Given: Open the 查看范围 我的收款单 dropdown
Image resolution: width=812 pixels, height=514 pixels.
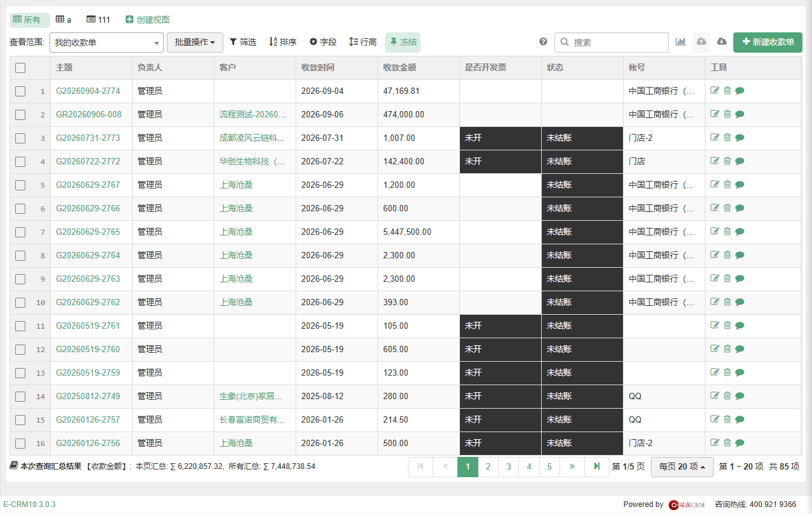Looking at the screenshot, I should (x=107, y=43).
